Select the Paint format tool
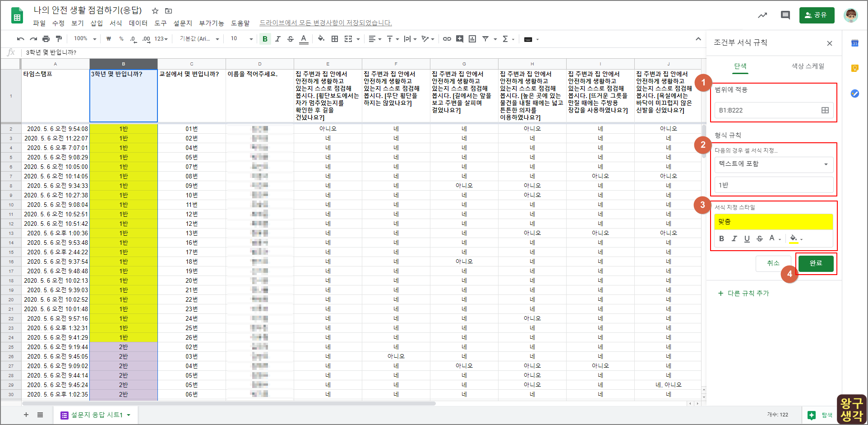The height and width of the screenshot is (425, 868). pos(59,39)
